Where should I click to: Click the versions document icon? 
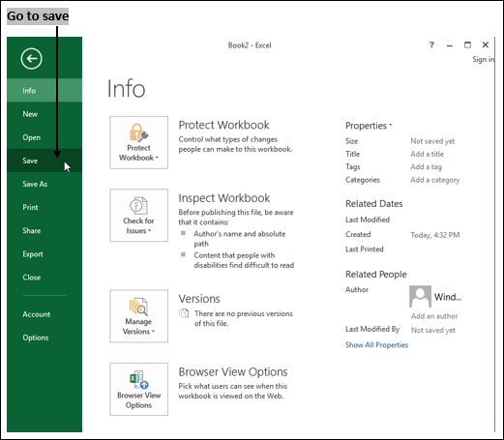point(184,313)
